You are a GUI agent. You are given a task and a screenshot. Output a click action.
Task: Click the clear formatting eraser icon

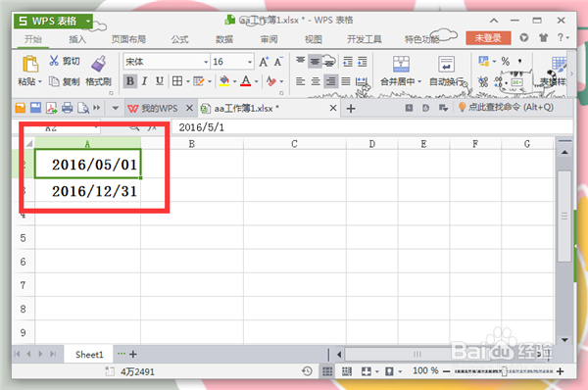271,81
